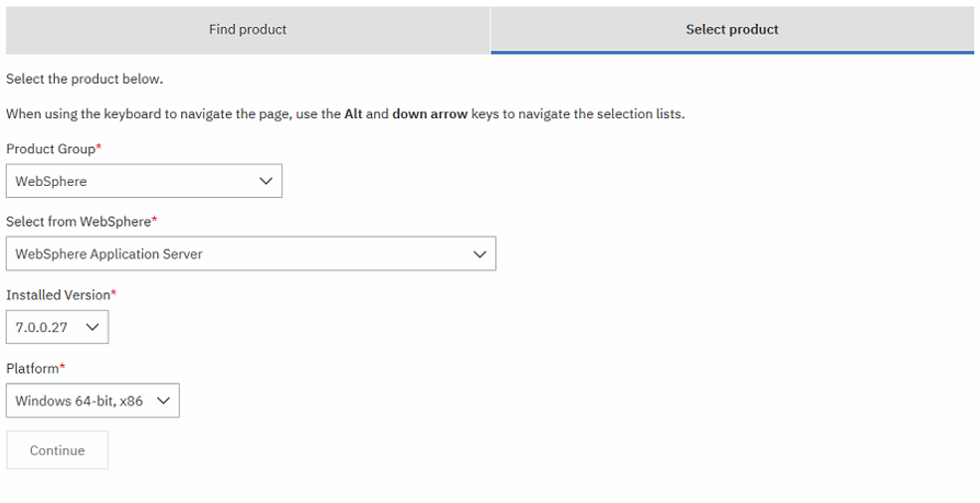This screenshot has width=980, height=503.
Task: Open the Select from WebSphere dropdown
Action: pyautogui.click(x=251, y=253)
